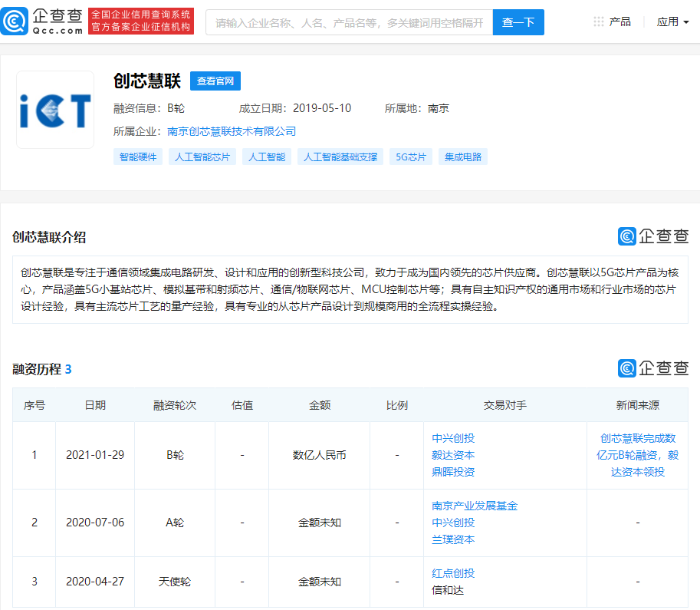
Task: Click the 新闻来源 column header
Action: 637,405
